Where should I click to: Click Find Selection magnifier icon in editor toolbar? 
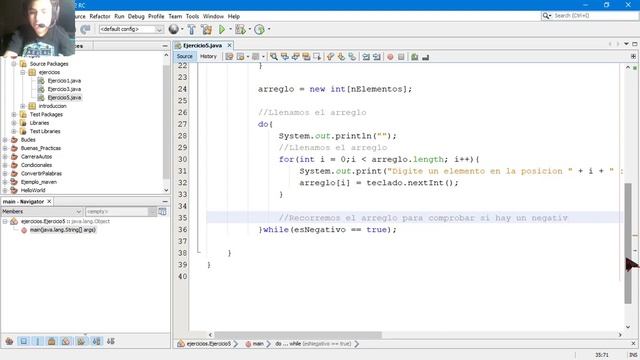(x=274, y=57)
